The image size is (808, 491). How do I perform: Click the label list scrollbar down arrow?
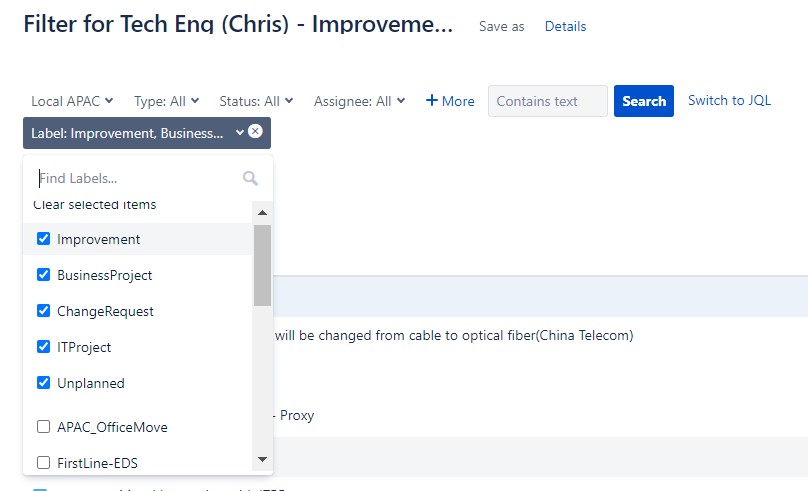point(262,459)
